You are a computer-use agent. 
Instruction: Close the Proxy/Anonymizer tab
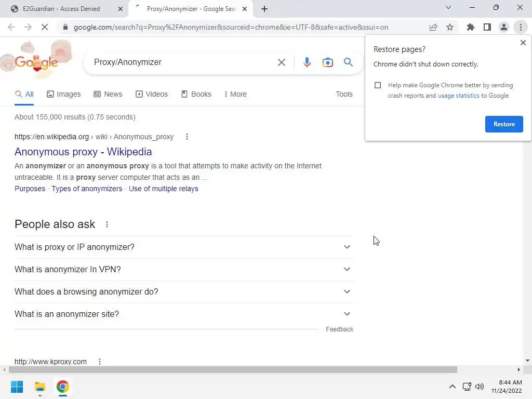click(245, 9)
